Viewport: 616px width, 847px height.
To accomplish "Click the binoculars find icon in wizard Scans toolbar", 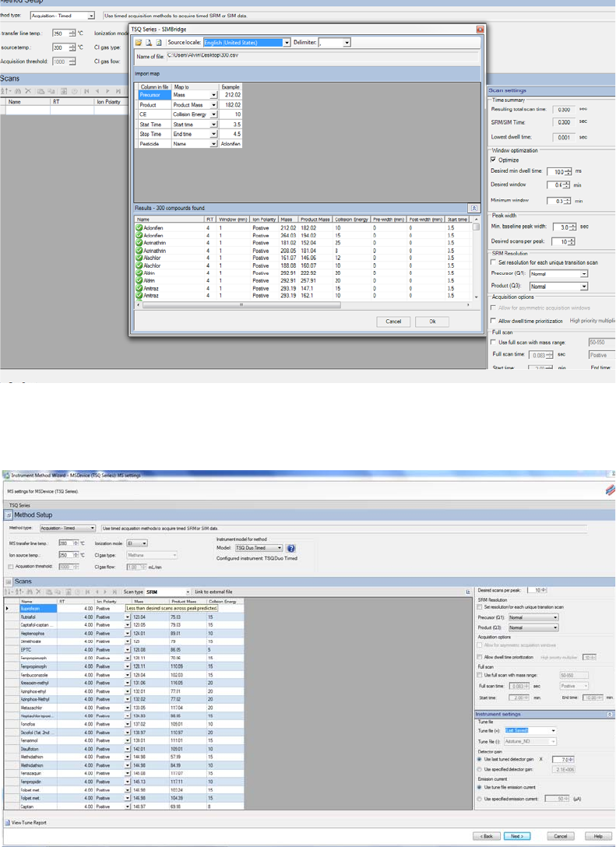I will tap(29, 592).
